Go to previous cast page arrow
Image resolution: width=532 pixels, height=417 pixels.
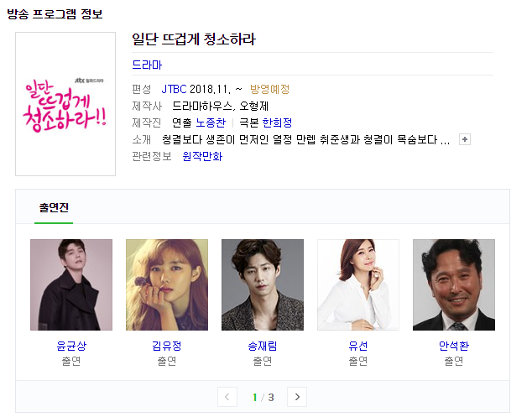coord(227,397)
